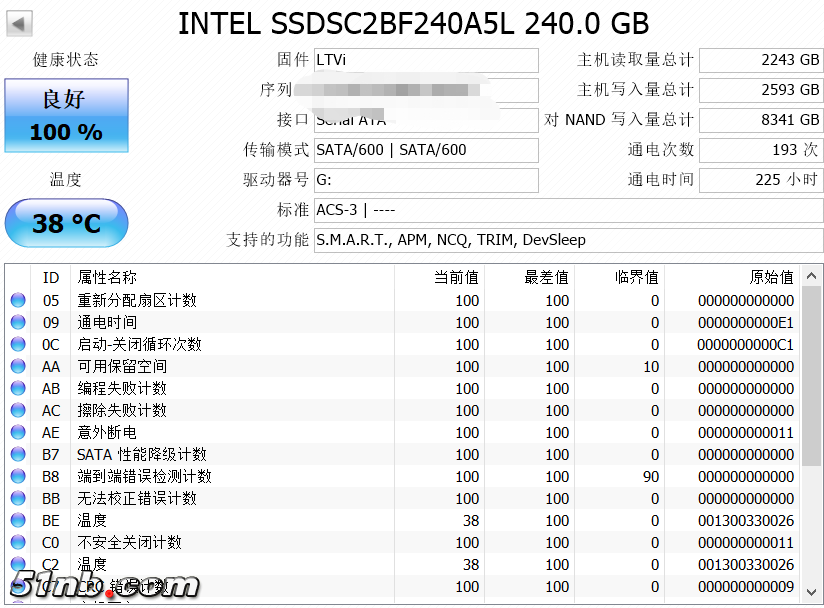This screenshot has width=824, height=608.
Task: Click the 良好 100 % health status button
Action: click(66, 115)
